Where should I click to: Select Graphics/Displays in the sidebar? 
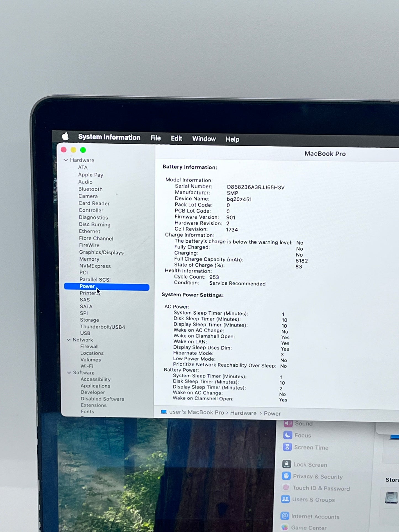tap(101, 252)
